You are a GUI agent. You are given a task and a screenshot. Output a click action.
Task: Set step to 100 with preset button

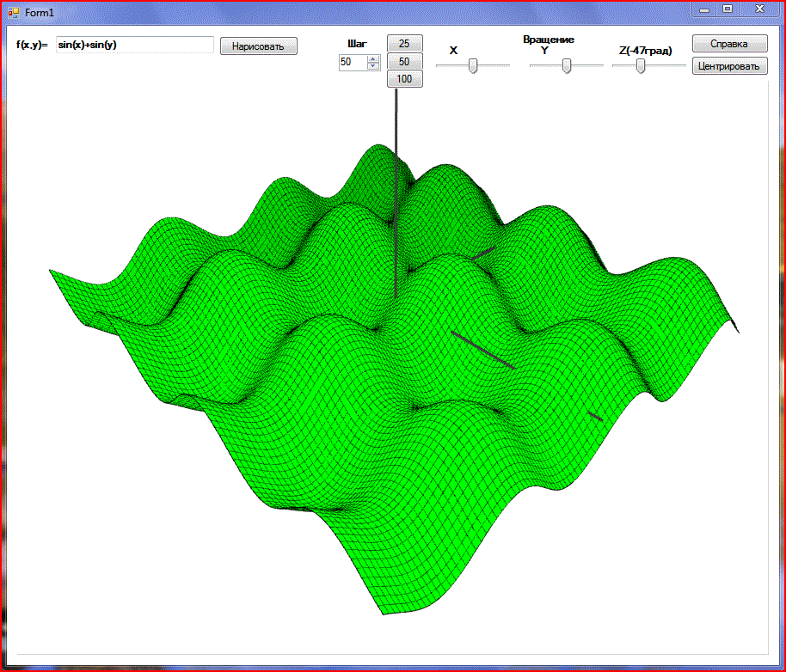(x=404, y=79)
